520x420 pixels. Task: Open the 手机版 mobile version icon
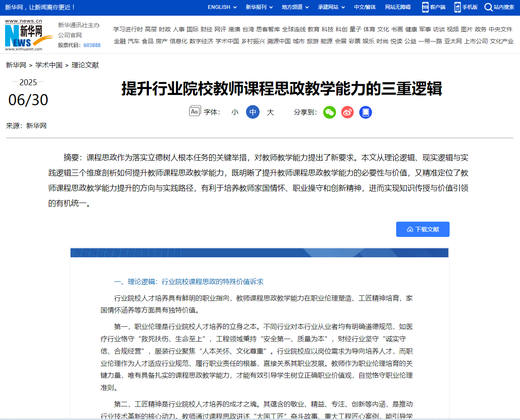pyautogui.click(x=457, y=7)
